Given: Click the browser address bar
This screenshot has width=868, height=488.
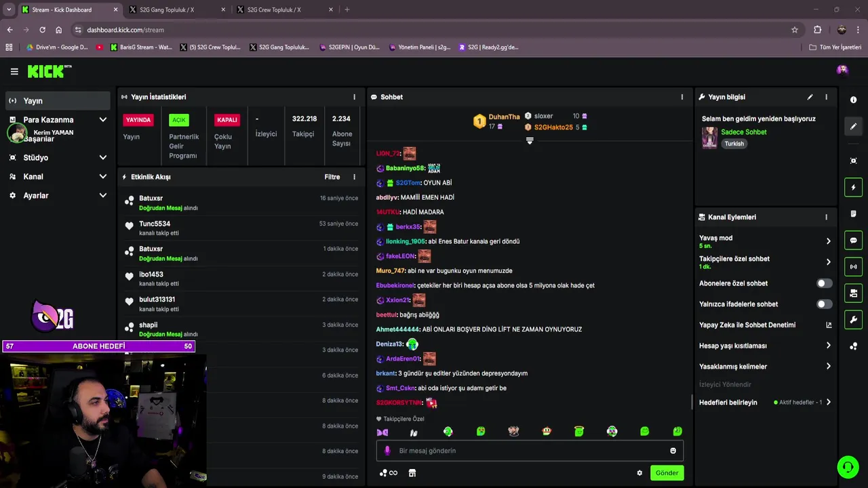Looking at the screenshot, I should pyautogui.click(x=434, y=30).
